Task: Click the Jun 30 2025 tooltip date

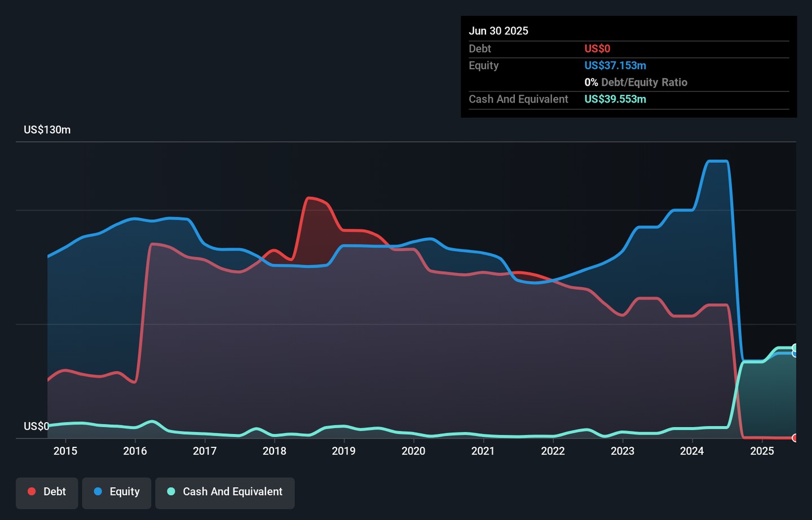Action: coord(498,31)
